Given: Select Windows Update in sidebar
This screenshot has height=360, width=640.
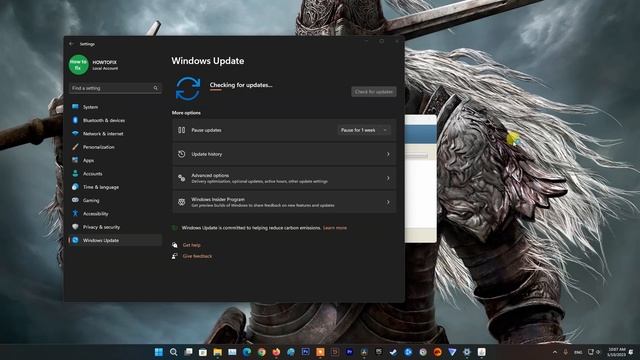Looking at the screenshot, I should 115,240.
